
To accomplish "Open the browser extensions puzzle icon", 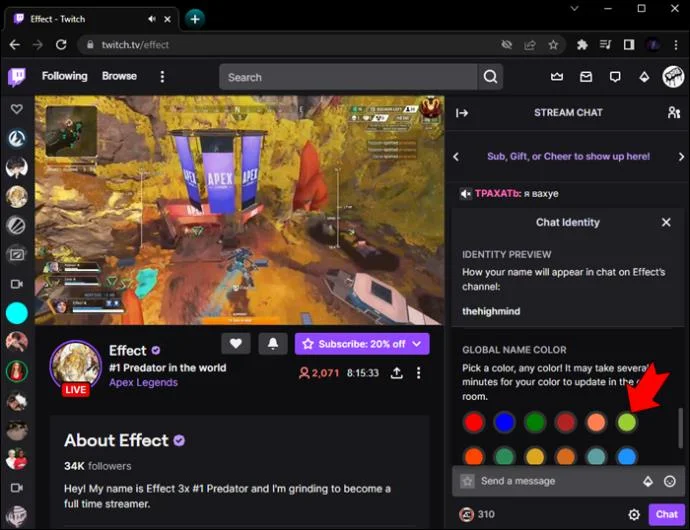I will click(582, 45).
